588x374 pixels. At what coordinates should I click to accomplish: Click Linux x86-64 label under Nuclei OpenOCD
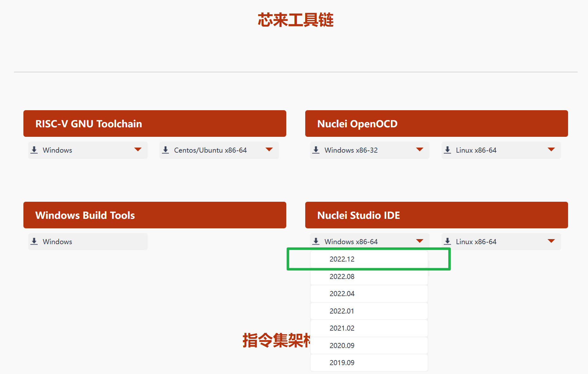pyautogui.click(x=476, y=150)
